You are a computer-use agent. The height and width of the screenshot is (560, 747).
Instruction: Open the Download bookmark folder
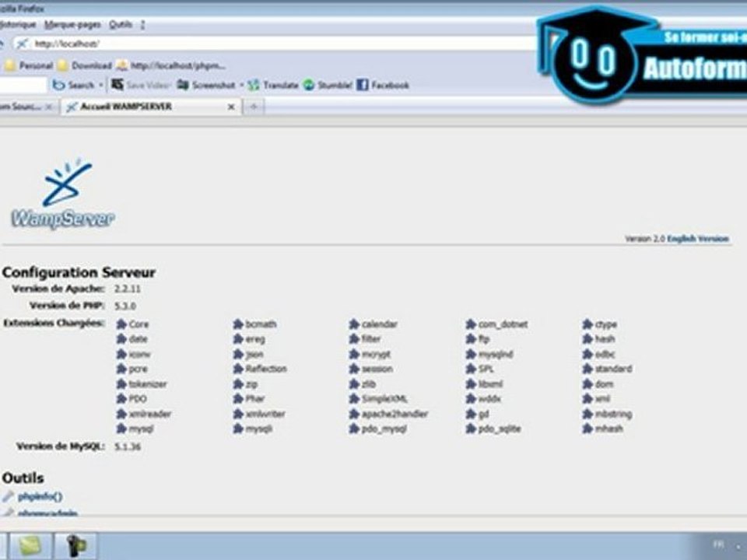click(x=84, y=65)
